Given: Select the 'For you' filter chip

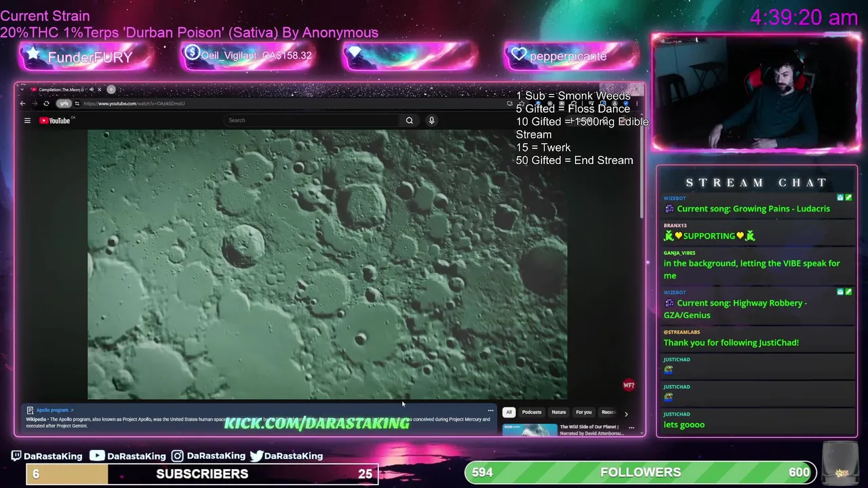Looking at the screenshot, I should coord(584,412).
